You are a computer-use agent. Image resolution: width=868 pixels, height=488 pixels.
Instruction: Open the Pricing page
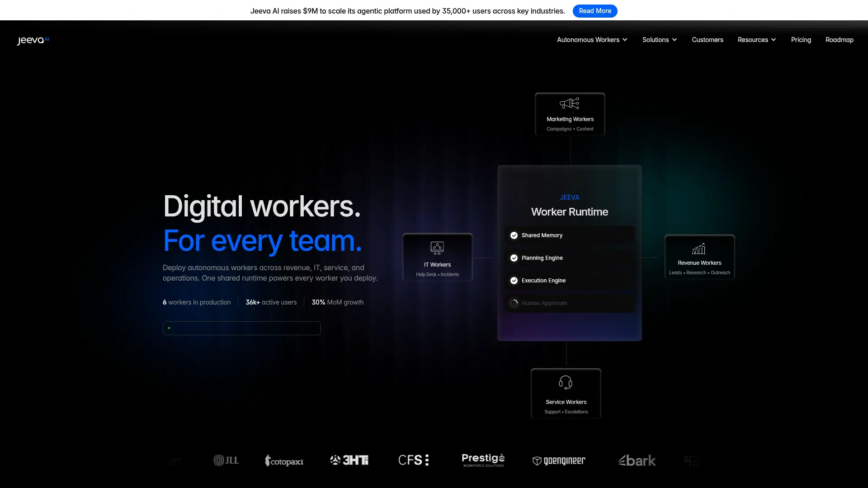tap(801, 40)
